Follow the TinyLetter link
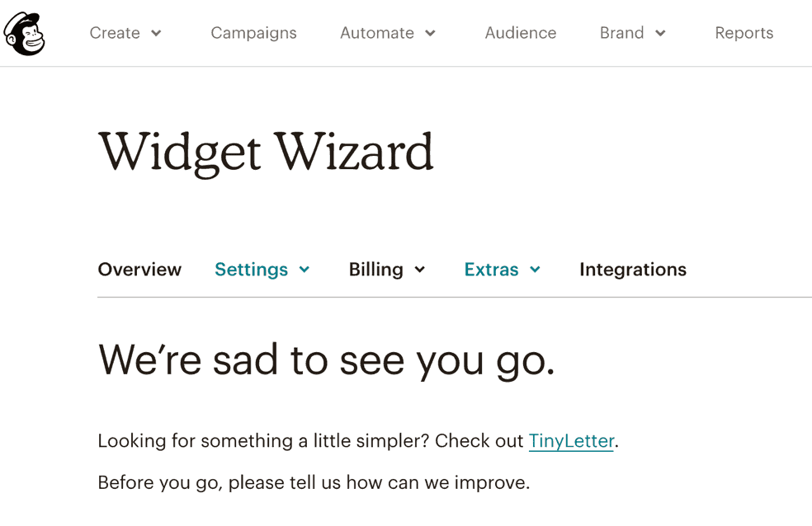The width and height of the screenshot is (812, 526). point(571,441)
